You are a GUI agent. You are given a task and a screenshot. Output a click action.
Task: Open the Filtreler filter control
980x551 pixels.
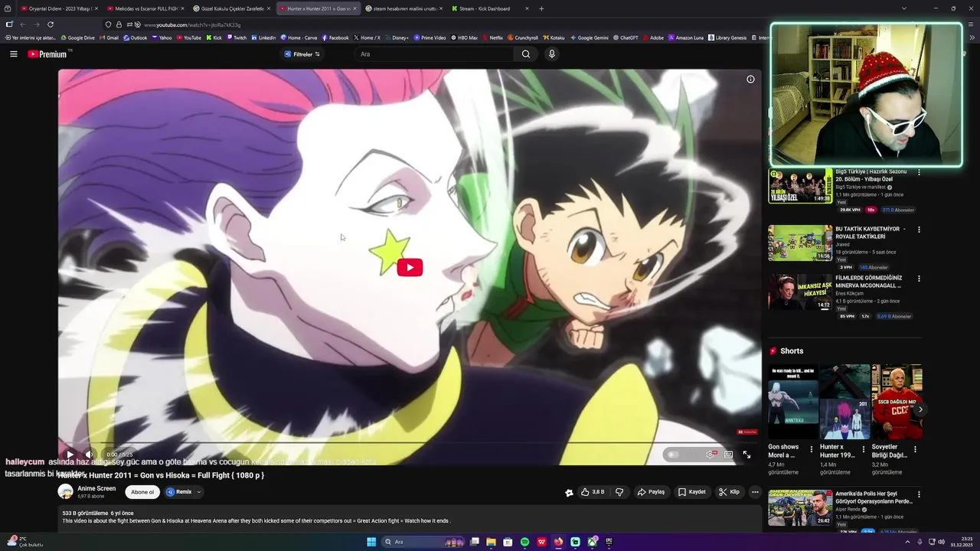click(302, 54)
